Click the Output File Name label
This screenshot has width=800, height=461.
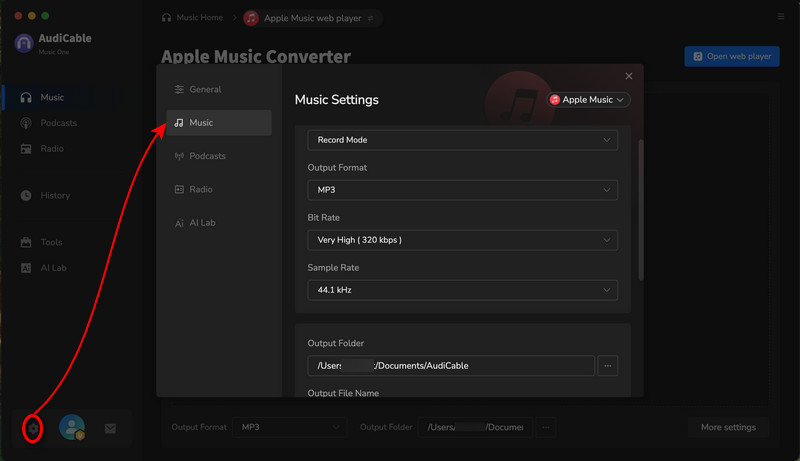343,393
